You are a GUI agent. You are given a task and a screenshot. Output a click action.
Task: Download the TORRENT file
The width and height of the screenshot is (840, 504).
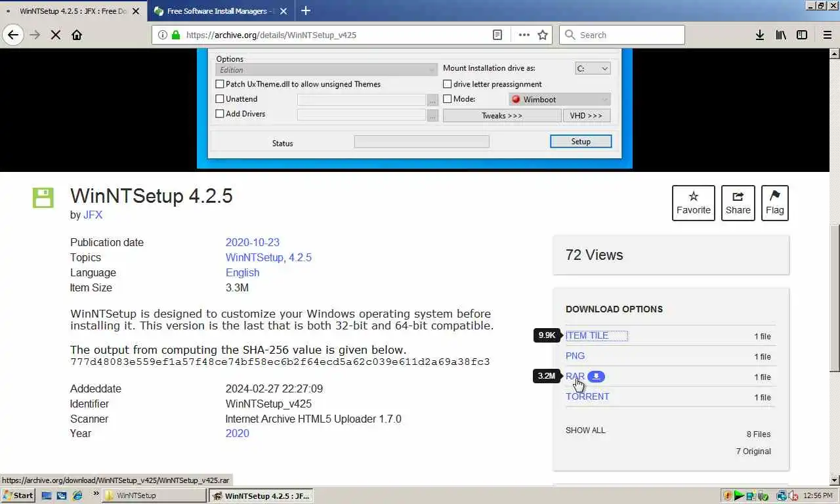click(x=587, y=396)
